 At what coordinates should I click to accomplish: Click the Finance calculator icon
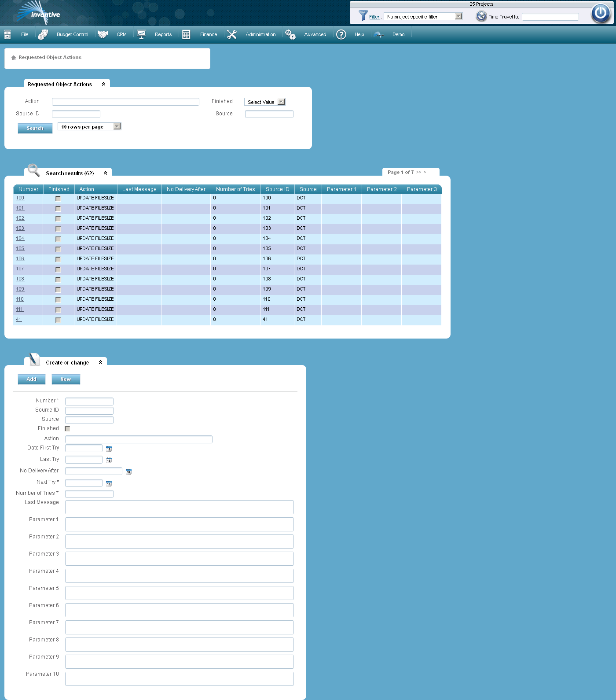pyautogui.click(x=186, y=34)
